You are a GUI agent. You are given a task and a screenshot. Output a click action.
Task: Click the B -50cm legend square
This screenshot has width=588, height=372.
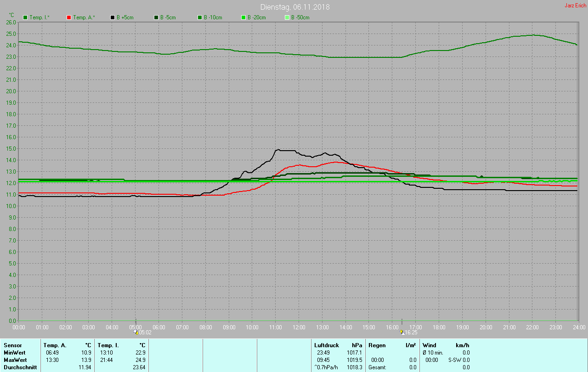[x=287, y=17]
